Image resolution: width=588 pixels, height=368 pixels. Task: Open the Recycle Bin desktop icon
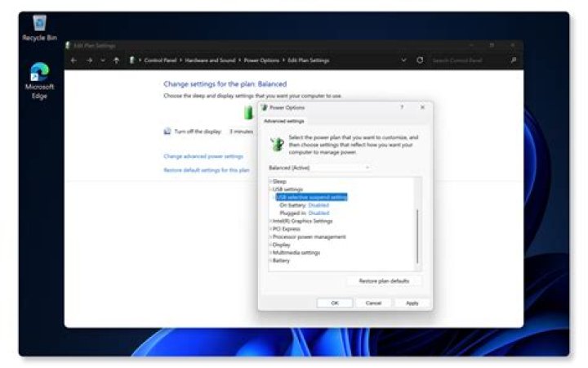(39, 28)
